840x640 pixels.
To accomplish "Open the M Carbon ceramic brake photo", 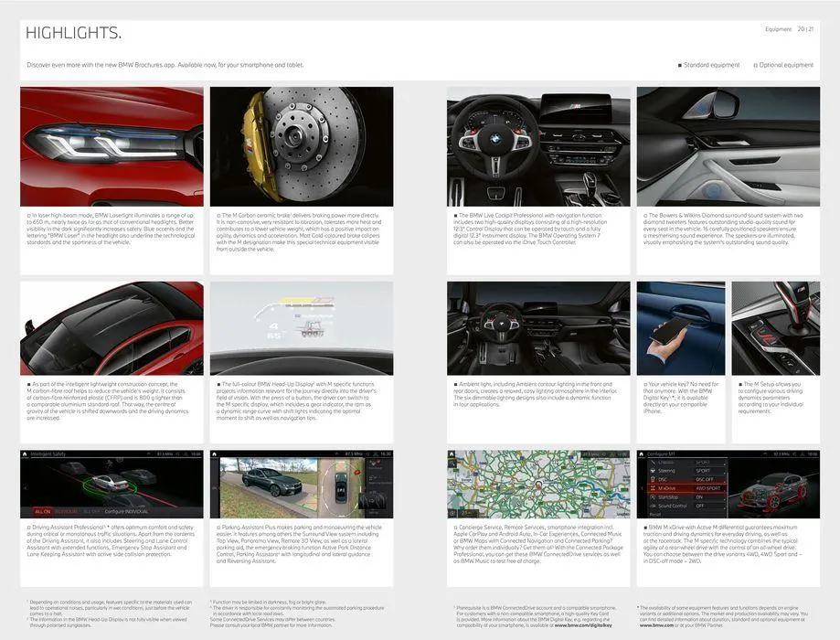I will click(x=302, y=146).
